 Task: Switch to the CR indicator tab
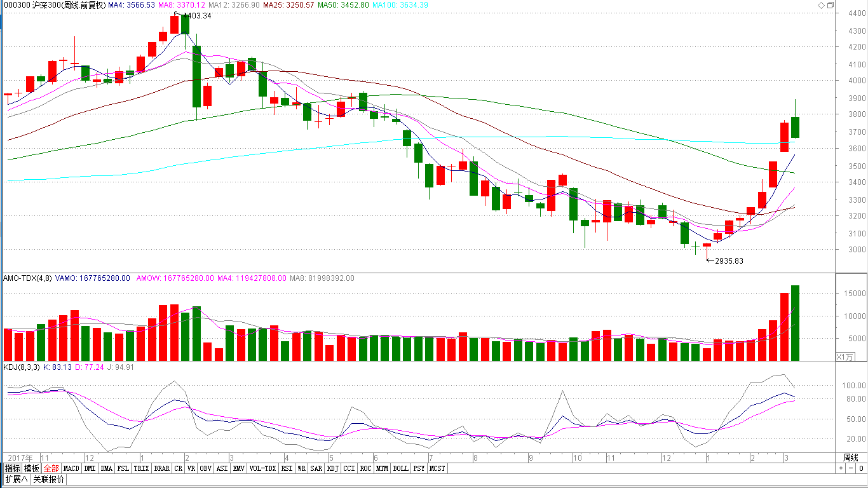pos(179,468)
